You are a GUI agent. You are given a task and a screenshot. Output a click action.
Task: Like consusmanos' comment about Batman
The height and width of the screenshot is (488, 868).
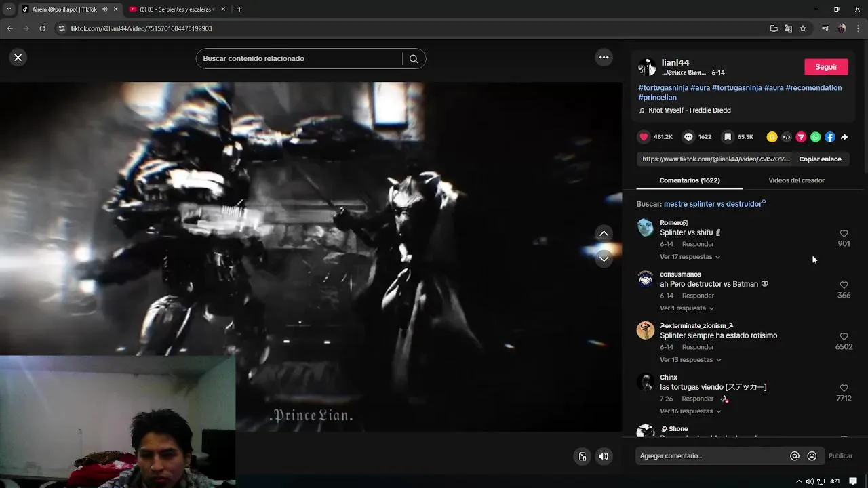click(x=844, y=285)
